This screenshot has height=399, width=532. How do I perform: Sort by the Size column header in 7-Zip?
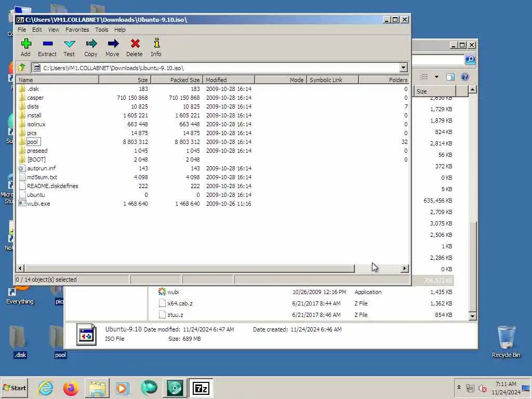[x=125, y=80]
